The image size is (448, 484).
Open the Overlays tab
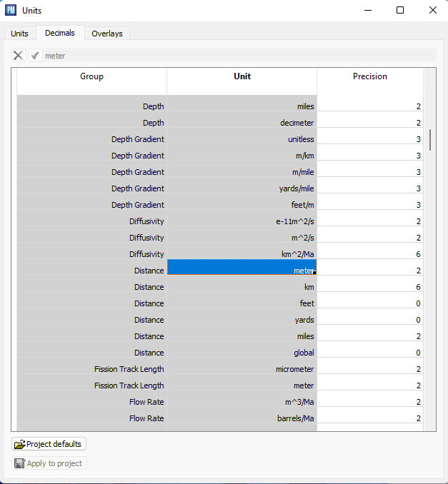[x=106, y=34]
